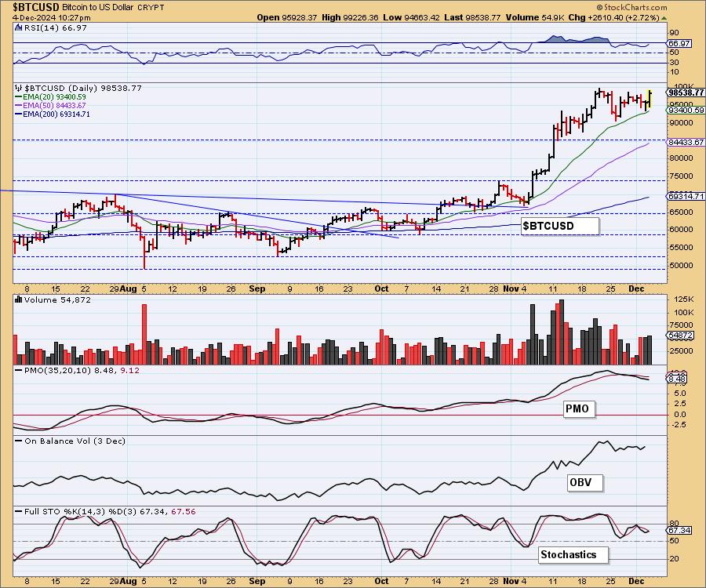Click the PMO annotation box
Viewport: 706px width, 588px height.
(x=579, y=409)
